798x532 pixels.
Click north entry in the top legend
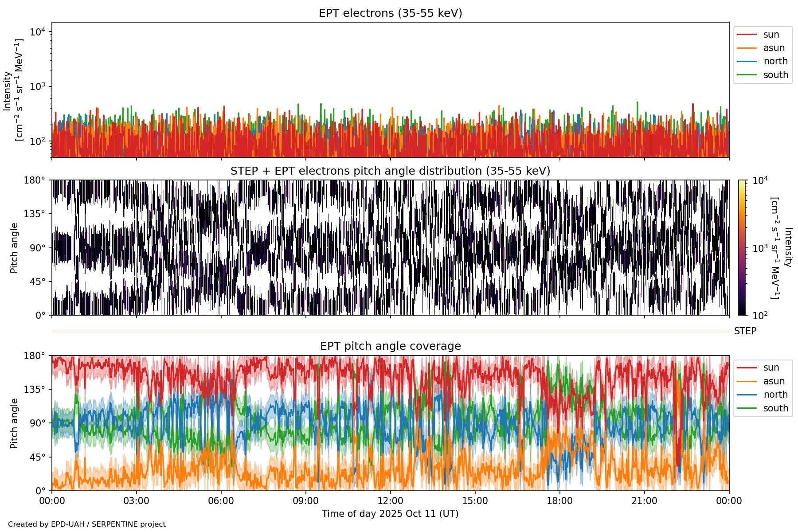pos(775,61)
